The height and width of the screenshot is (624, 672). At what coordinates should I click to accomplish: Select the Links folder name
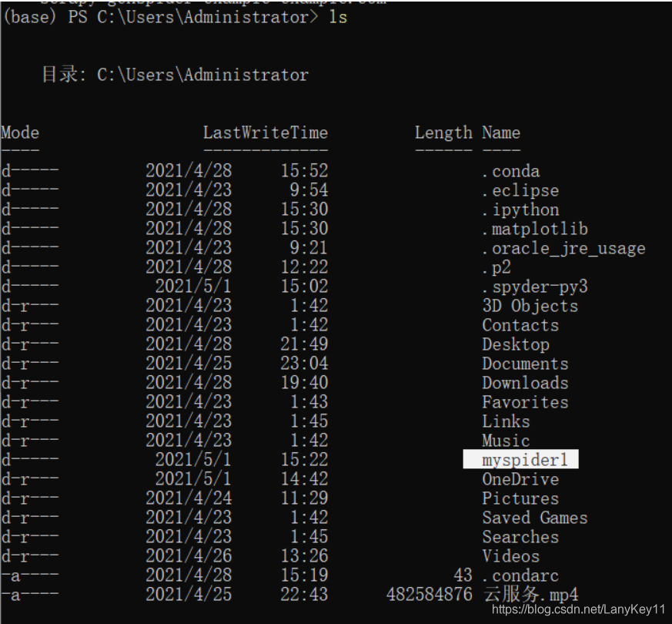pos(506,421)
